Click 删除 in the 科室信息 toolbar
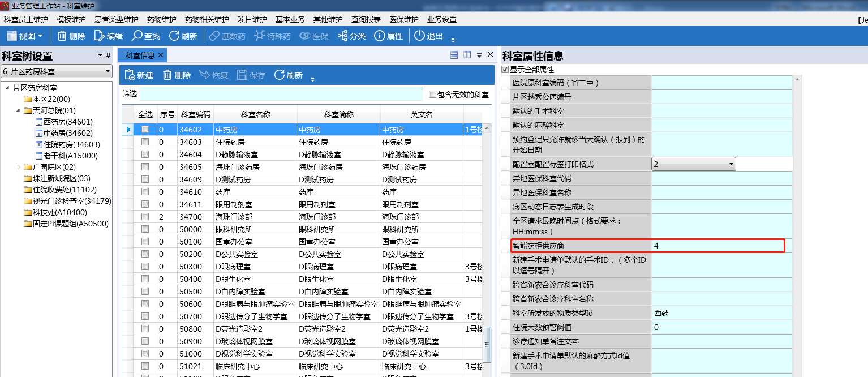 pos(176,75)
